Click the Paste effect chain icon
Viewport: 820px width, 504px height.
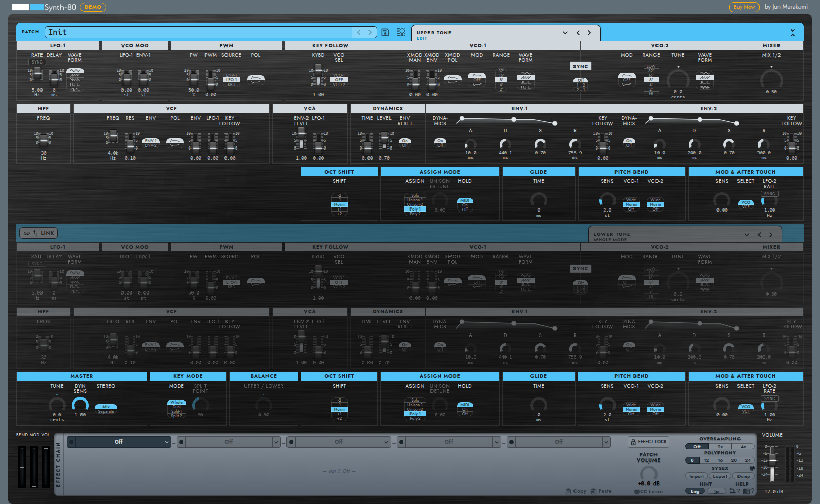(x=601, y=491)
